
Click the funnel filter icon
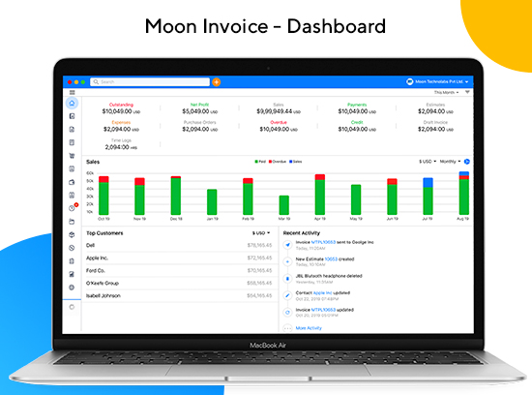(467, 92)
